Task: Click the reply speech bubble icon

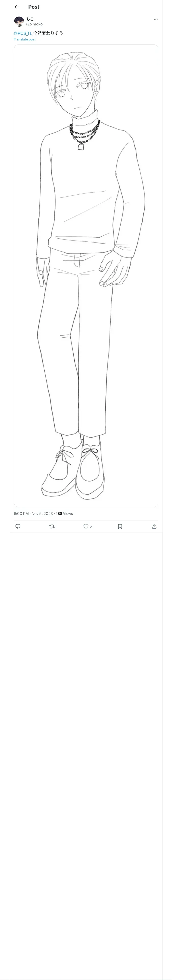Action: (x=18, y=526)
